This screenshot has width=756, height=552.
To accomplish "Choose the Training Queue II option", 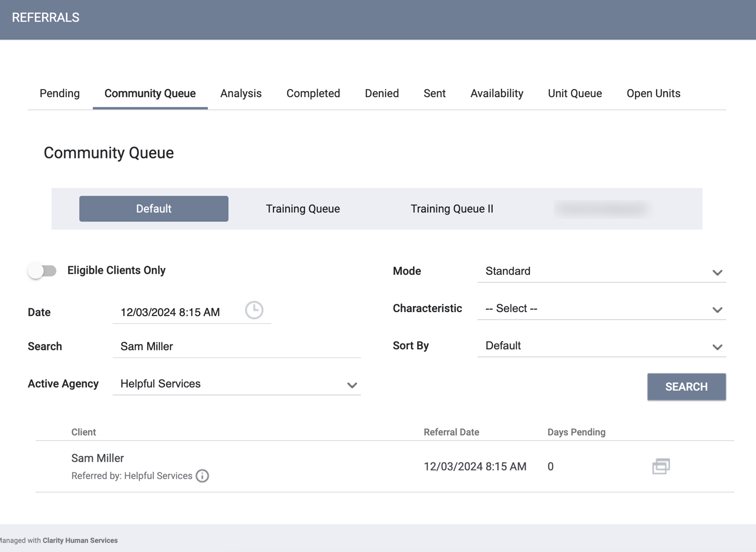I will click(452, 209).
